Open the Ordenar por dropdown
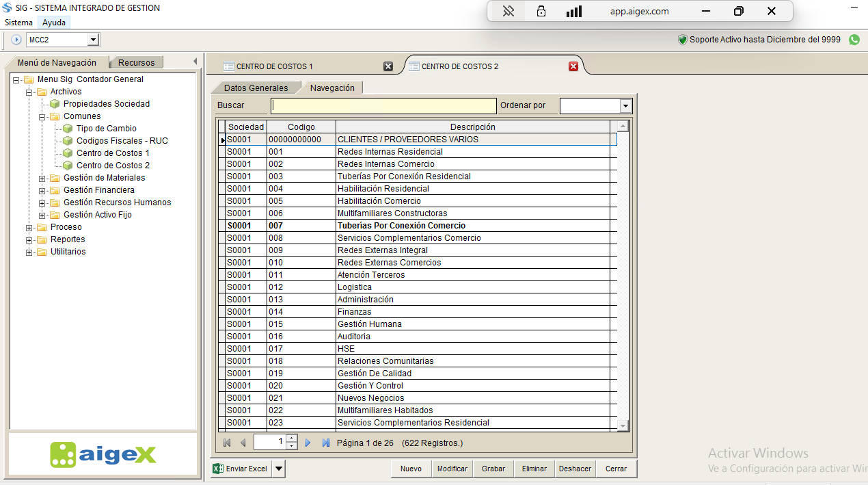 [625, 106]
